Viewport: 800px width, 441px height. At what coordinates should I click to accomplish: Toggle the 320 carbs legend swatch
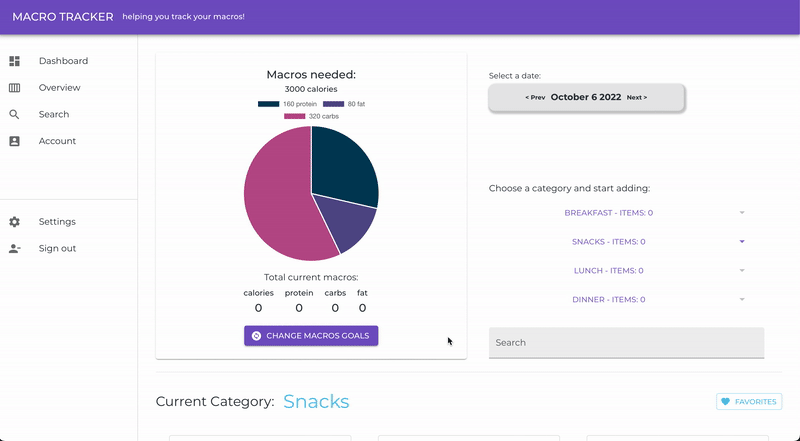pos(294,116)
